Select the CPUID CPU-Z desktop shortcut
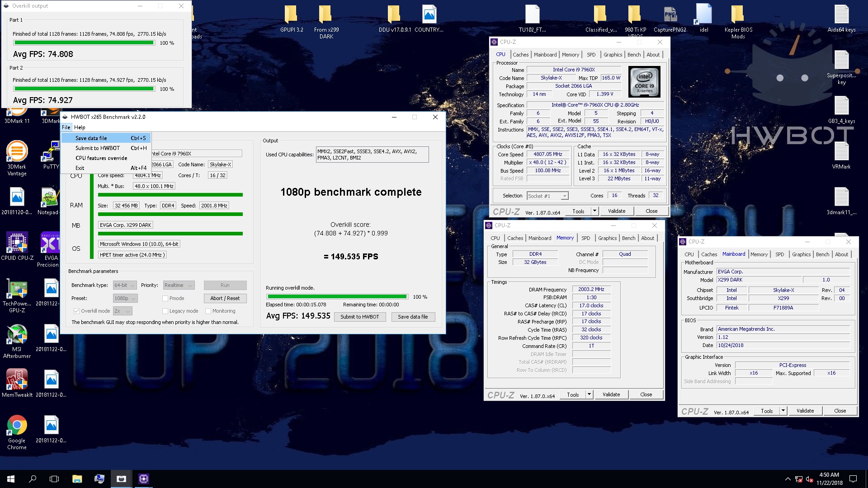The image size is (868, 488). point(17,246)
